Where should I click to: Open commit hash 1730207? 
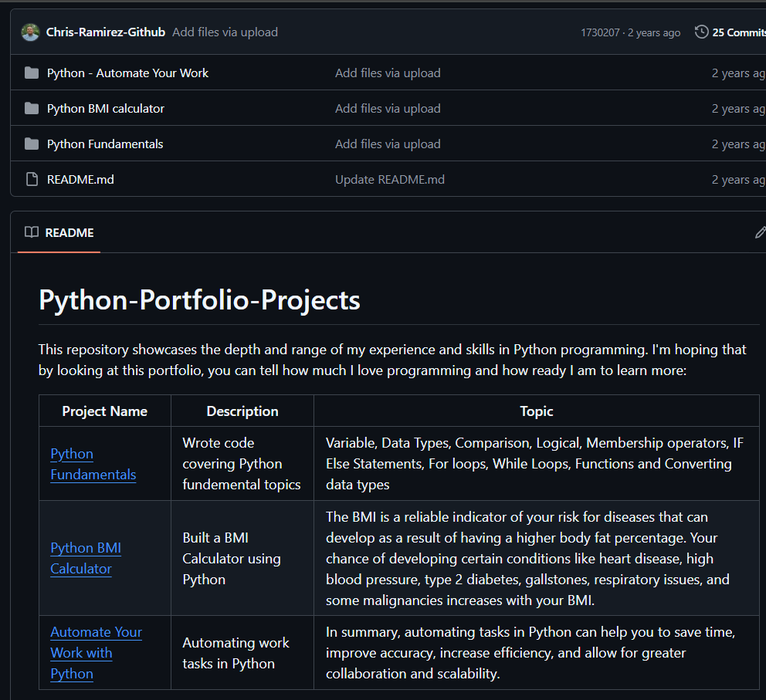600,32
